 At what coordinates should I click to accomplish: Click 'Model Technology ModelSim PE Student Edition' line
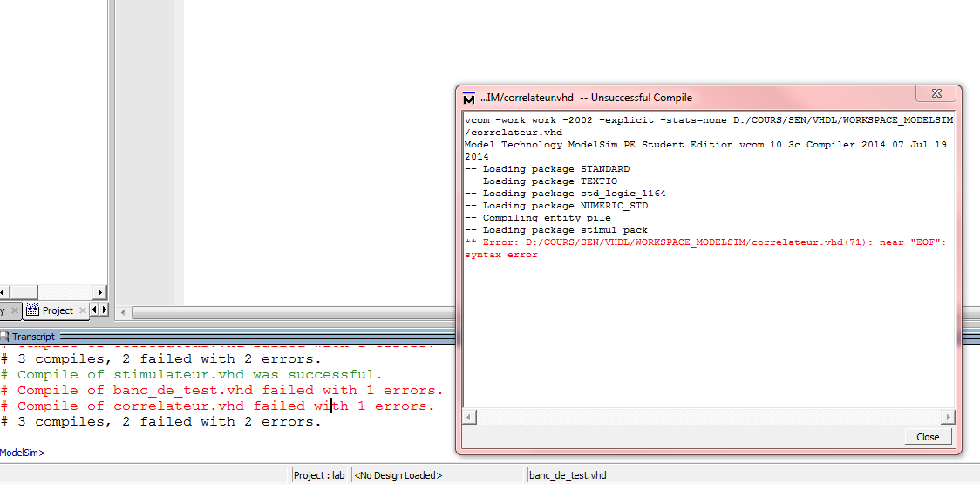(705, 151)
